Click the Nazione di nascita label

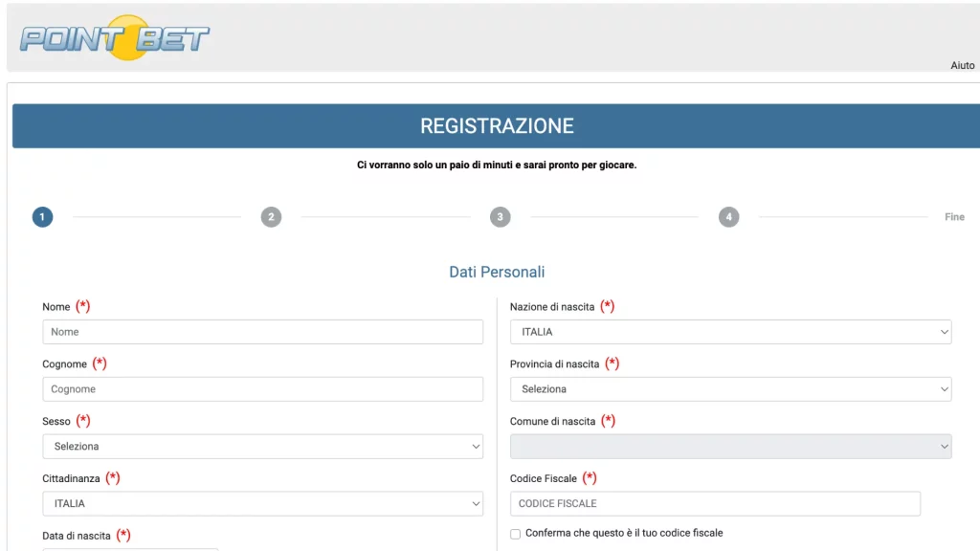click(x=552, y=307)
